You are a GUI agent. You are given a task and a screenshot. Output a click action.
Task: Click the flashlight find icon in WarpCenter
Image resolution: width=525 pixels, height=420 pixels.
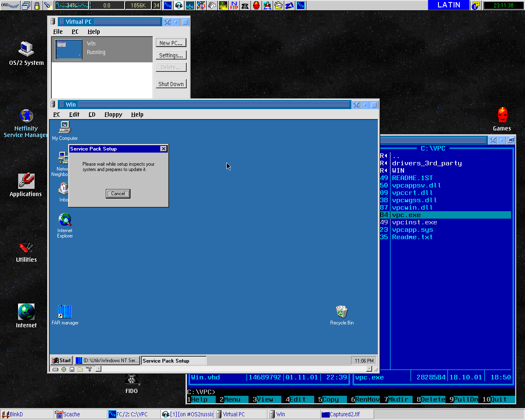48,5
